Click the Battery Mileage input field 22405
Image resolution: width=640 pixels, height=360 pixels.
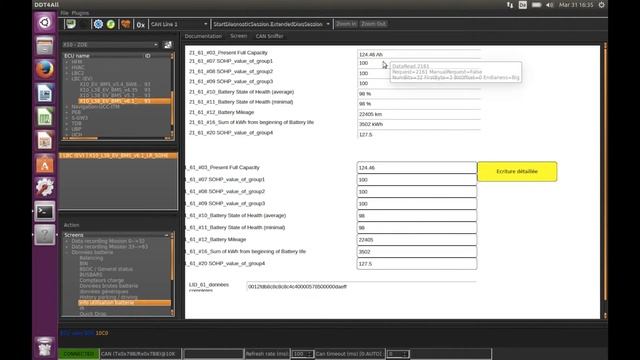pos(416,240)
